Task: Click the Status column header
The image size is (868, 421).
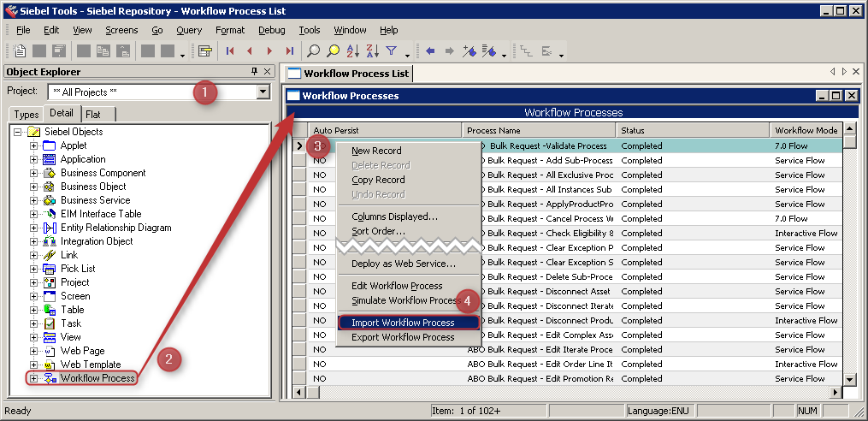Action: coord(693,131)
